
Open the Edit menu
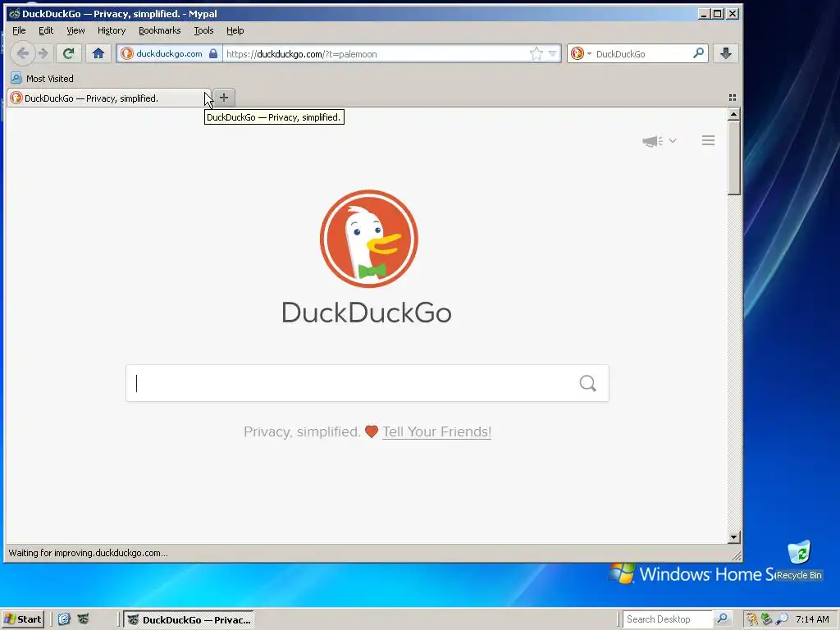pos(46,30)
